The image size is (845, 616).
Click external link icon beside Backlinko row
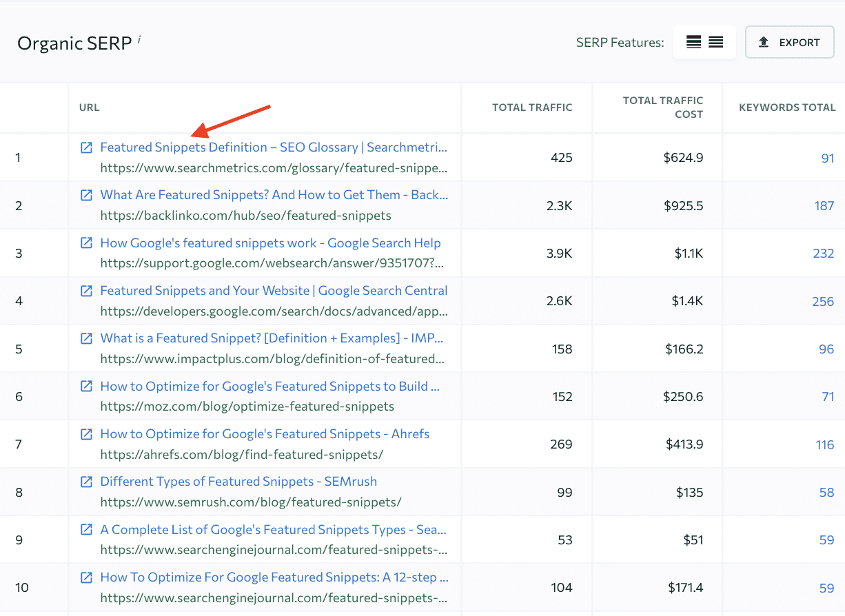click(x=86, y=195)
